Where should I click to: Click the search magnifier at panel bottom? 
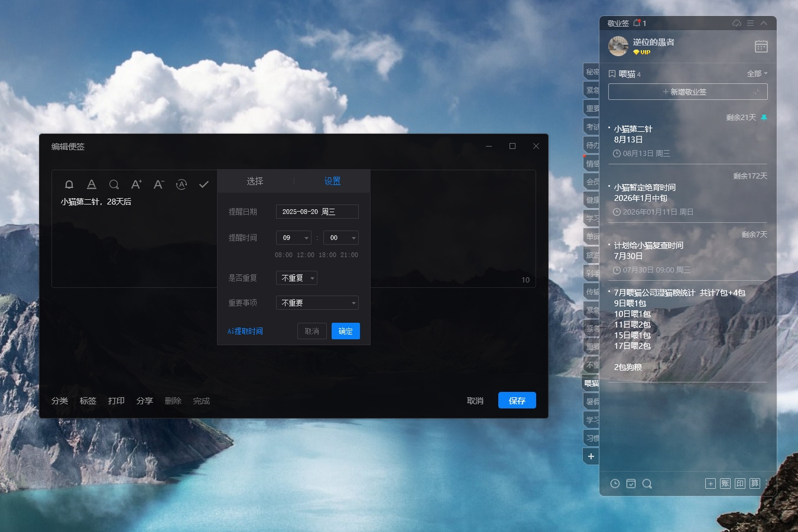pos(647,484)
